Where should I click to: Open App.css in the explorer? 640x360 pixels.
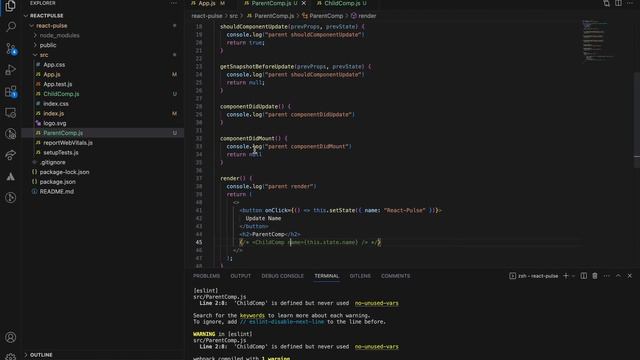pos(54,65)
